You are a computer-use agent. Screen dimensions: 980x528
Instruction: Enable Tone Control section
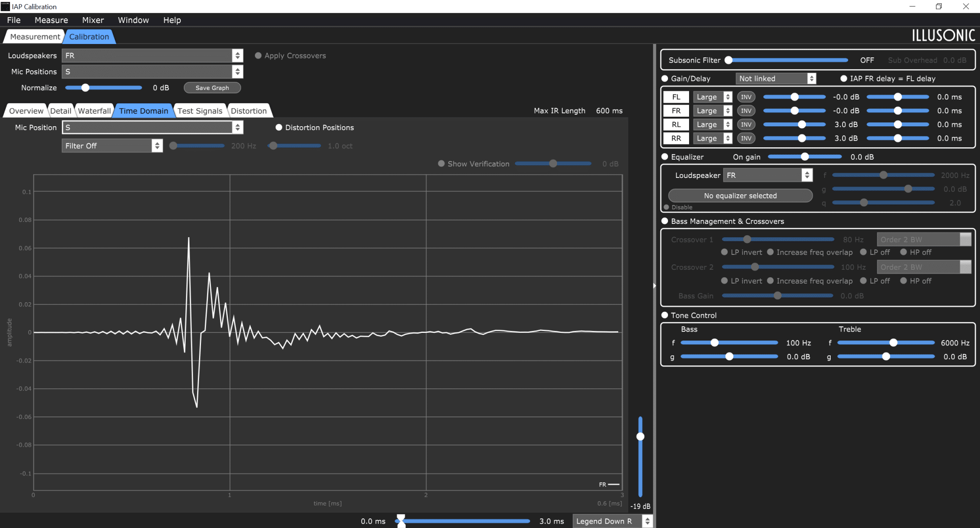point(665,315)
